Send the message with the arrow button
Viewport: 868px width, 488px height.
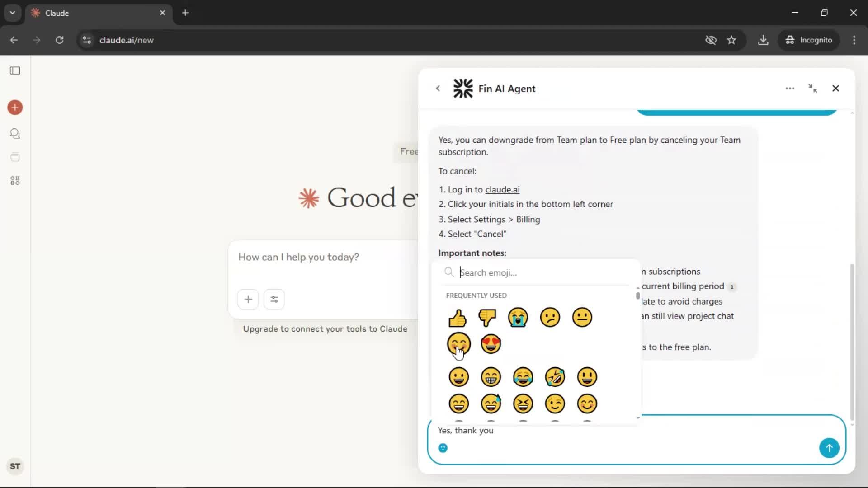829,448
